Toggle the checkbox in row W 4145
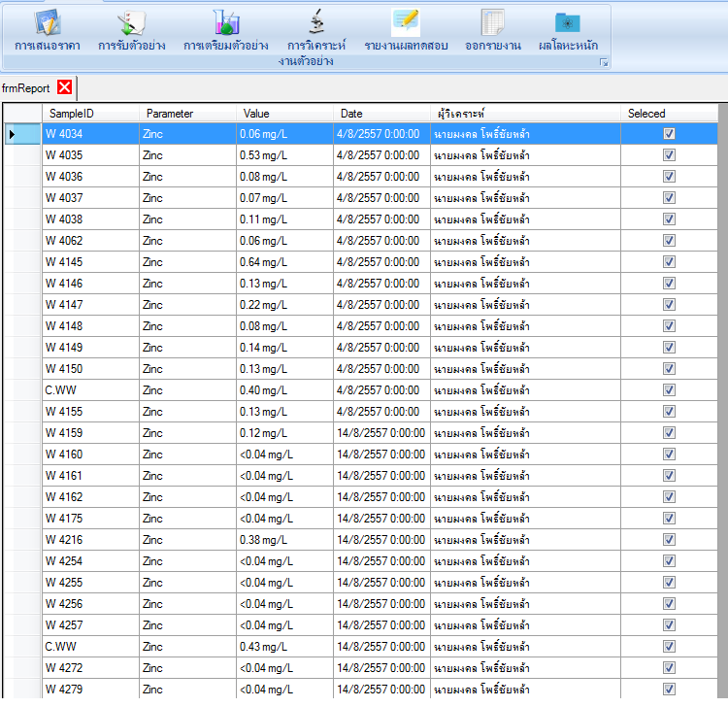The image size is (728, 707). pyautogui.click(x=669, y=262)
